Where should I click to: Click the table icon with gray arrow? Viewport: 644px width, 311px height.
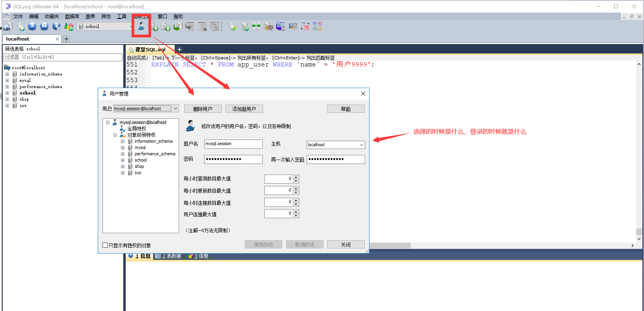pos(190,26)
